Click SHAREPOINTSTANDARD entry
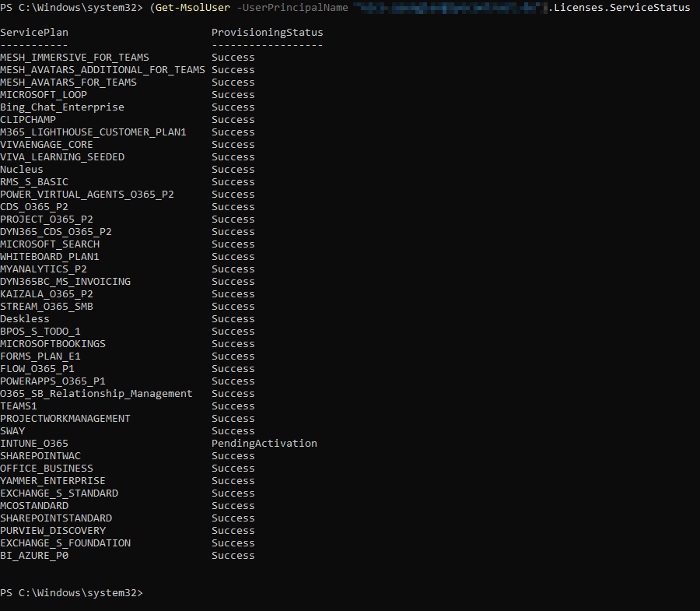The height and width of the screenshot is (611, 700). (56, 518)
